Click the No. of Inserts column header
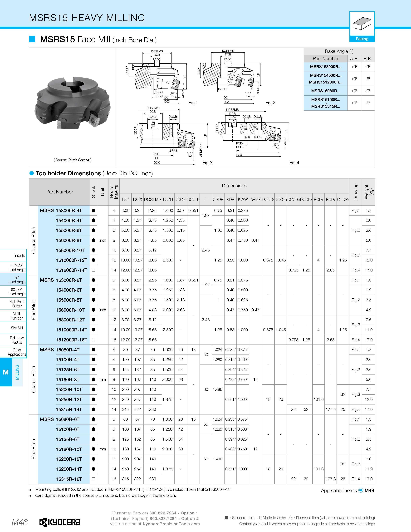Viewport: 411px width, 532px height. 114,192
